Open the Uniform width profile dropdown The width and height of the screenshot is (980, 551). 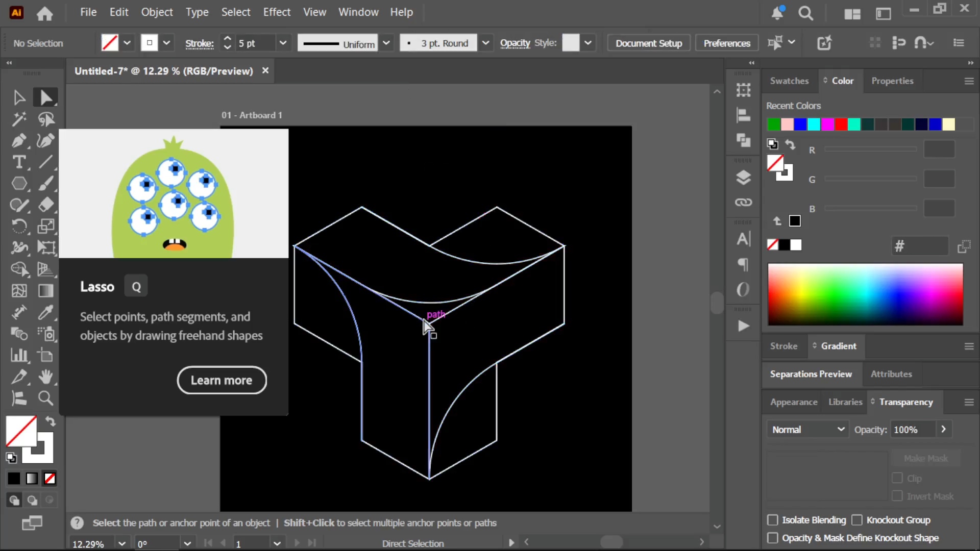pos(386,43)
